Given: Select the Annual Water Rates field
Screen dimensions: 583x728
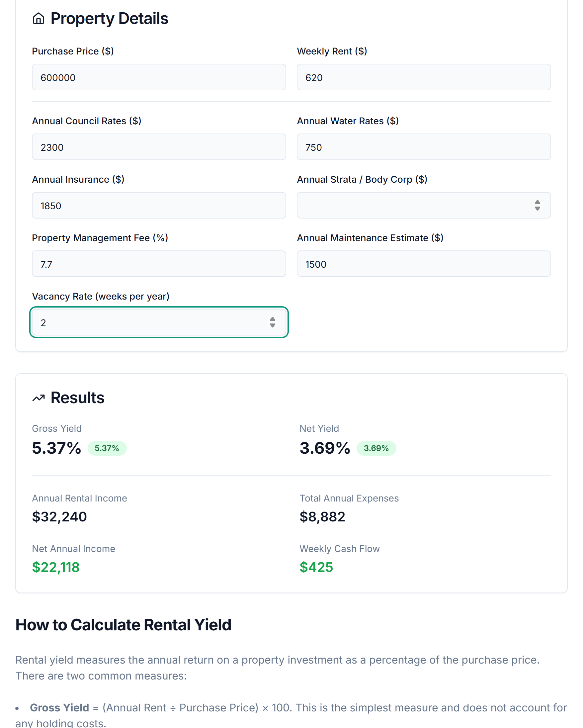Looking at the screenshot, I should tap(424, 146).
